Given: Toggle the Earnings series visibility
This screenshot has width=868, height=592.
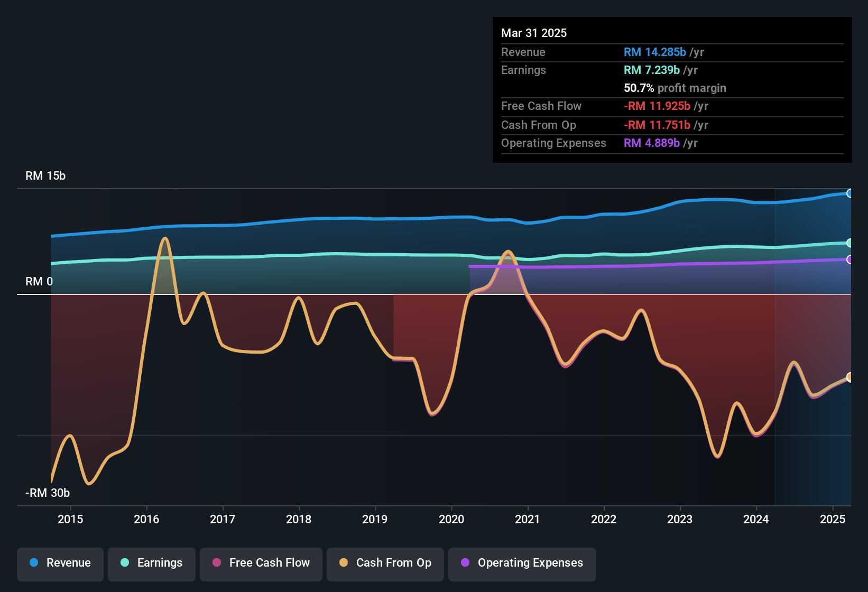Looking at the screenshot, I should [152, 563].
